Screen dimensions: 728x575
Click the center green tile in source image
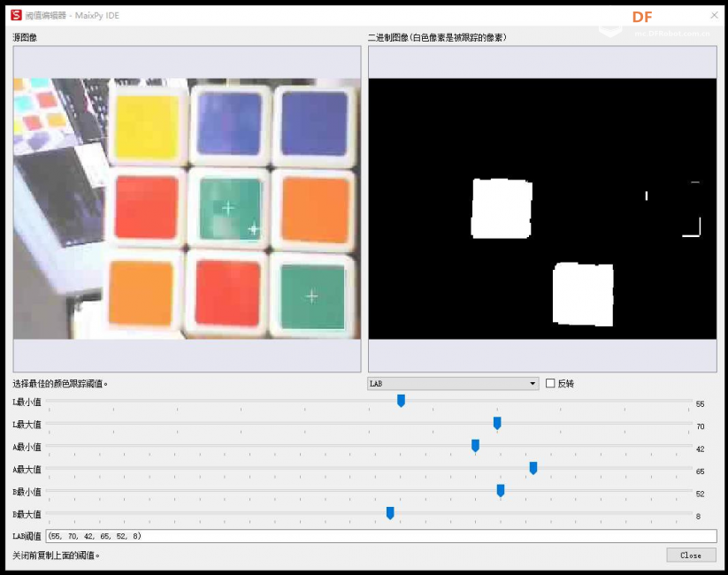coord(230,209)
